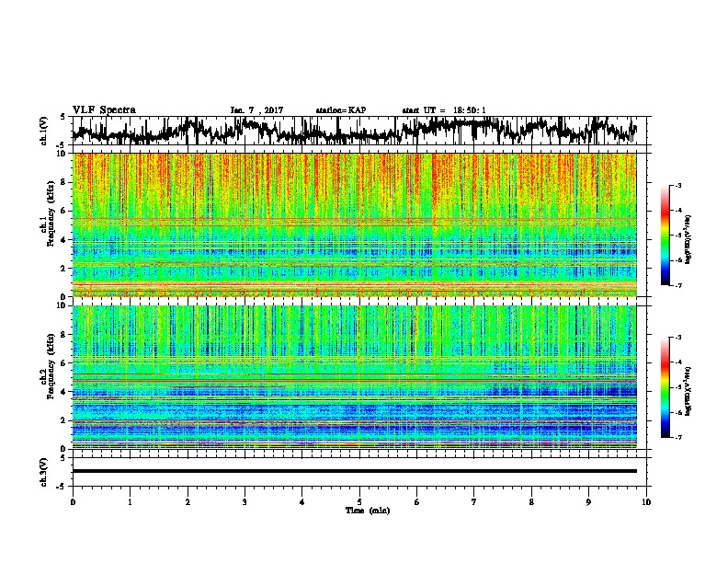Click the ch.1 spectrogram color bar
This screenshot has width=728, height=563.
click(x=665, y=236)
